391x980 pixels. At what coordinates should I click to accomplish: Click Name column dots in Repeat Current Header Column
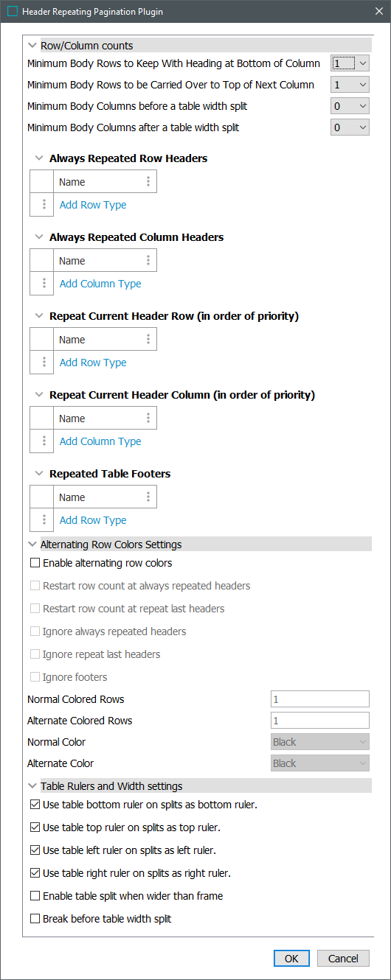pyautogui.click(x=148, y=418)
